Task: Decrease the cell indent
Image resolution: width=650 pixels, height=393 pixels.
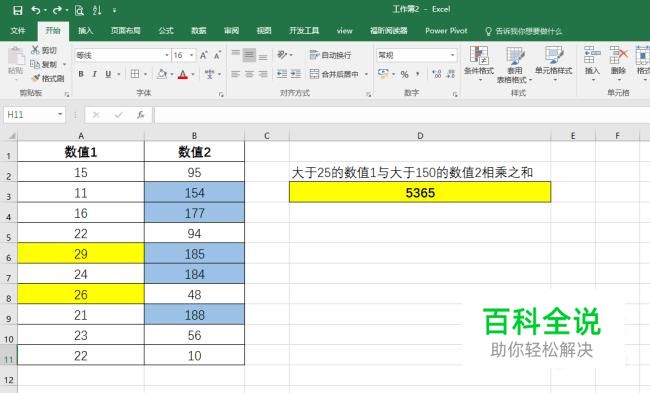Action: [282, 74]
